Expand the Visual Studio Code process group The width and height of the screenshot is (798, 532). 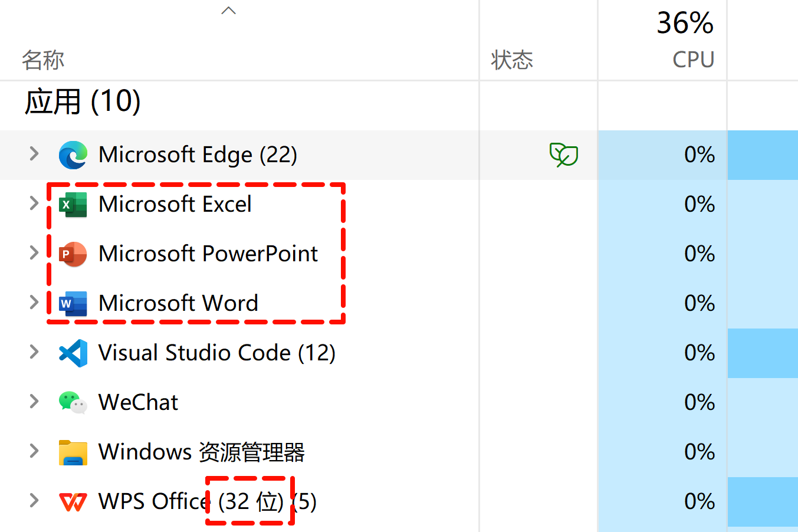coord(34,352)
